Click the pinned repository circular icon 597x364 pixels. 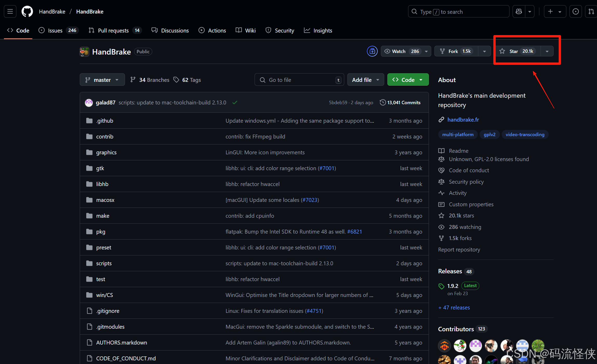372,51
